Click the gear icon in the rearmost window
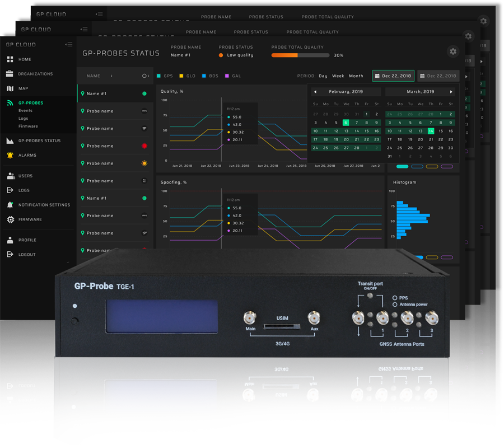 coord(483,21)
